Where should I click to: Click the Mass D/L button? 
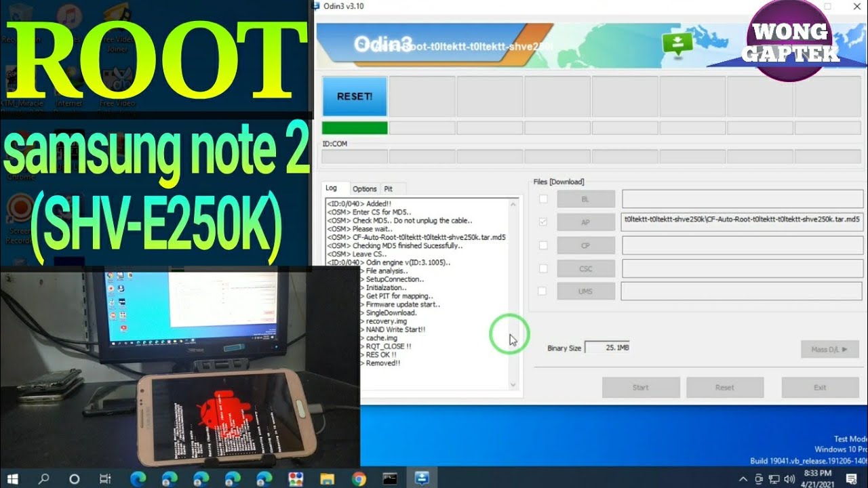[829, 349]
